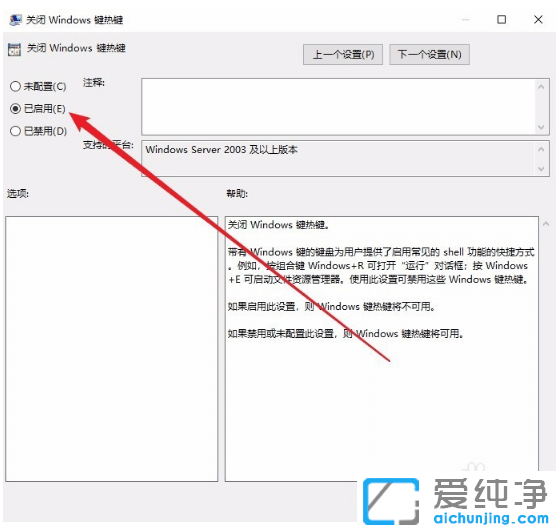Image resolution: width=557 pixels, height=531 pixels.
Task: Click the empty 选项 options panel
Action: pos(112,349)
